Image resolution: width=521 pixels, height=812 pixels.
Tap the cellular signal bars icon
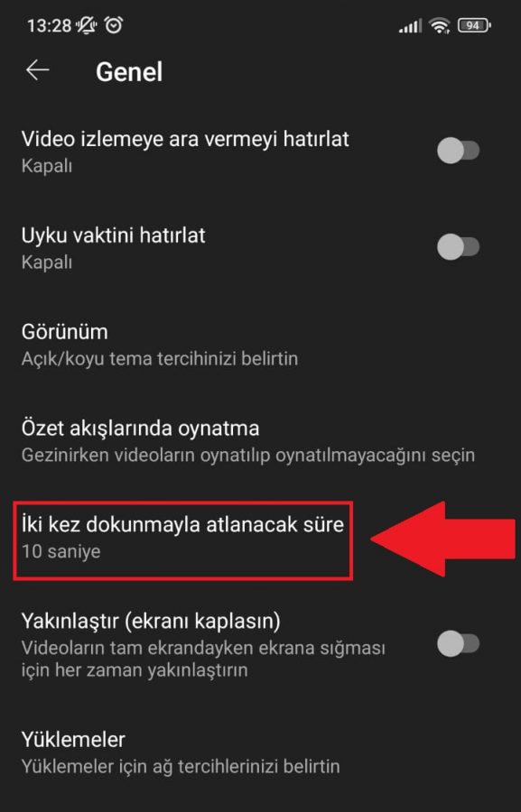pos(411,26)
